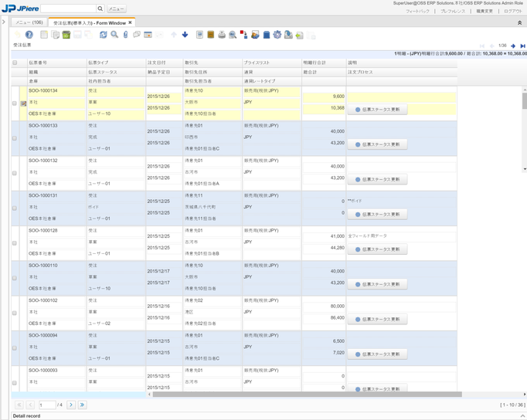Create a new record with the New icon
The width and height of the screenshot is (527, 420).
pyautogui.click(x=44, y=35)
